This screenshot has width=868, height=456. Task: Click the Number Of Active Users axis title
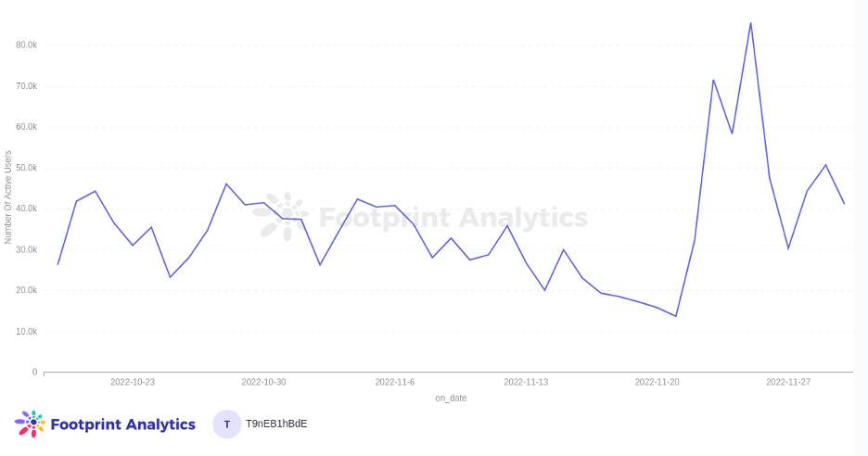point(8,197)
